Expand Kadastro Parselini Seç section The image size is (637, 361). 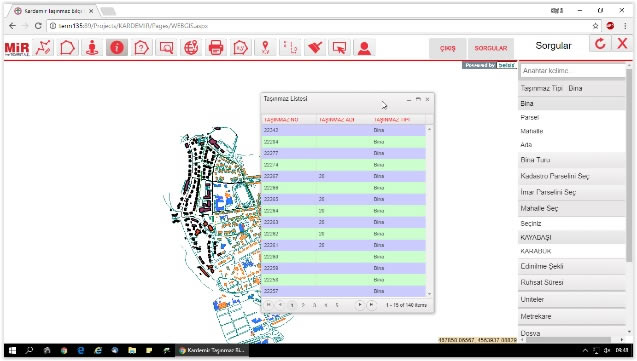click(572, 176)
